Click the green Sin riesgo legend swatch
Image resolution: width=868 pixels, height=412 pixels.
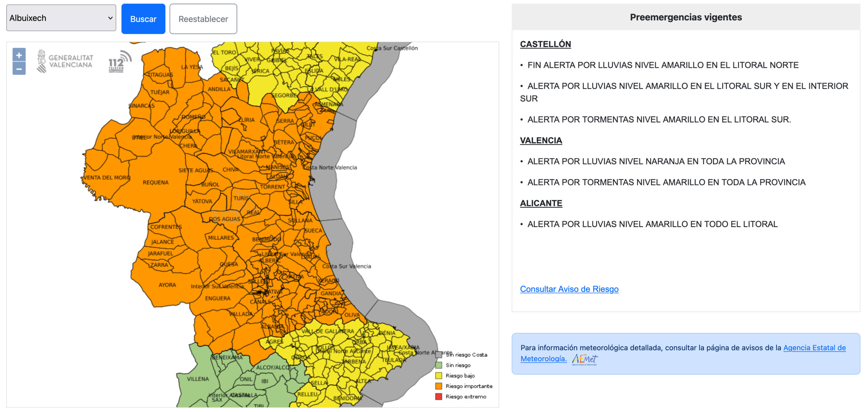[x=438, y=365]
